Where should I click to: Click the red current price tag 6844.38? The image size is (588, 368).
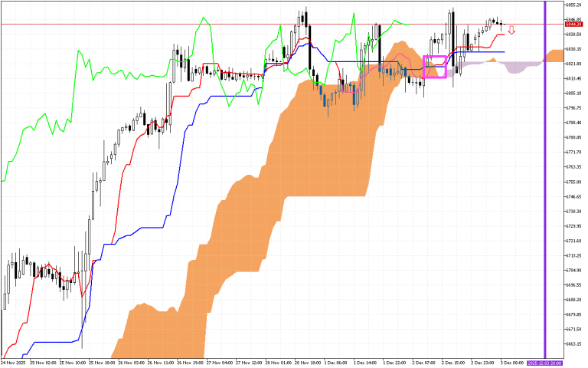click(x=573, y=24)
